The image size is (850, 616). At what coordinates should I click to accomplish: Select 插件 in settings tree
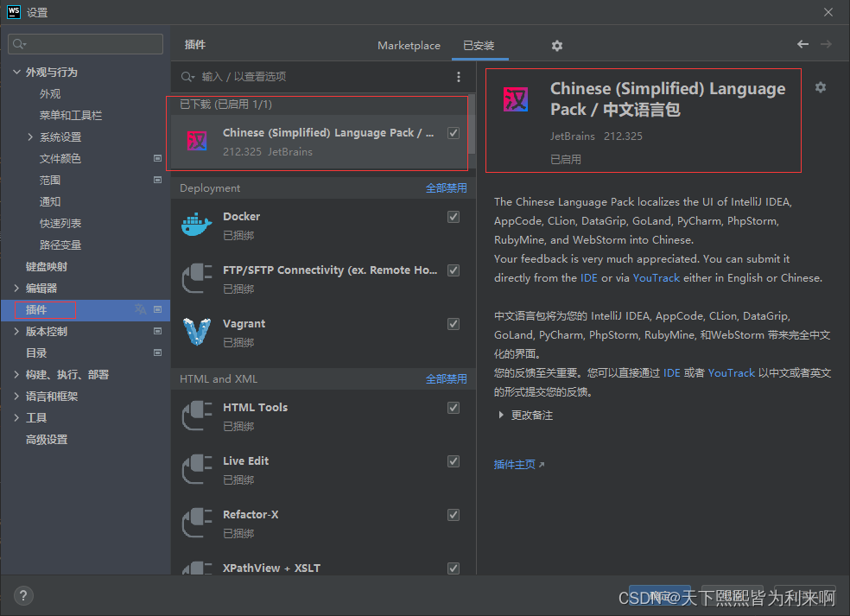coord(86,309)
